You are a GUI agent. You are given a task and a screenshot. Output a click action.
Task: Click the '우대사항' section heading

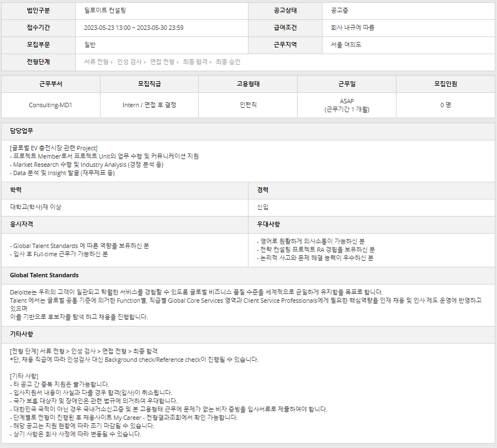coord(268,224)
